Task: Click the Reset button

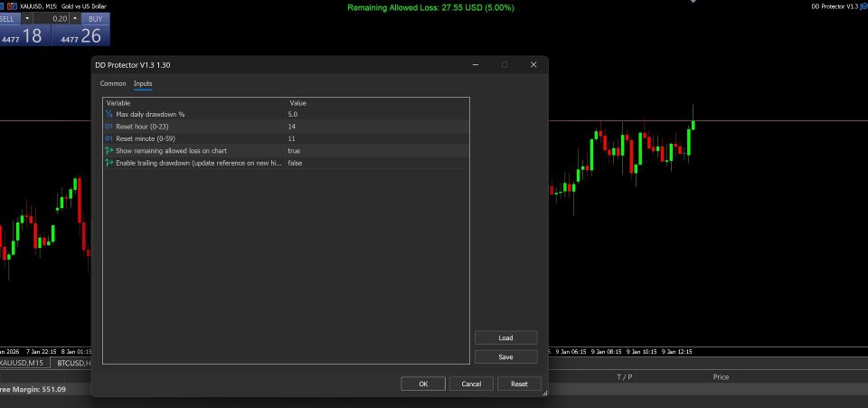Action: click(x=519, y=384)
